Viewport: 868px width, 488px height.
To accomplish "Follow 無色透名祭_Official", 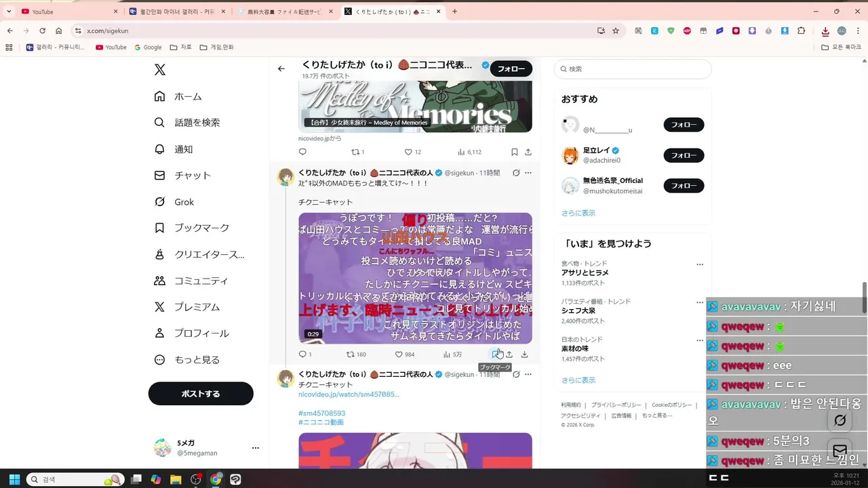I will (x=684, y=185).
